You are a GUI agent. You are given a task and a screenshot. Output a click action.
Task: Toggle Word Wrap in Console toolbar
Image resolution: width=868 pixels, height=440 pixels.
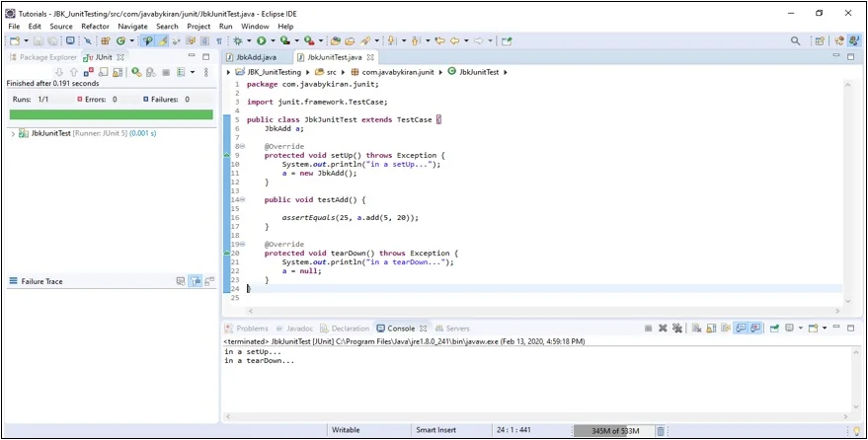726,329
